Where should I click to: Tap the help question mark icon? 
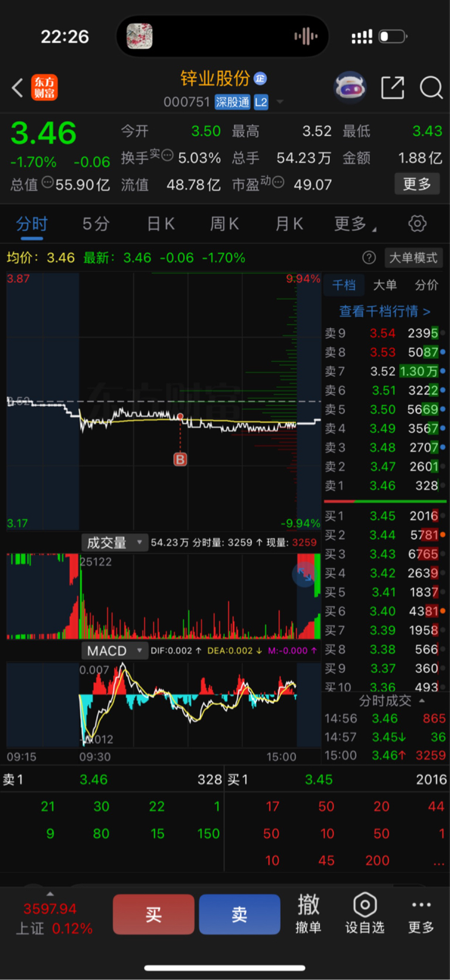coord(369,257)
